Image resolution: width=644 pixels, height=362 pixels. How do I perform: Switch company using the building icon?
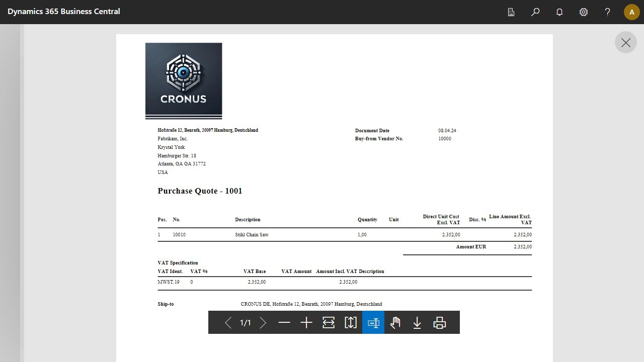pyautogui.click(x=511, y=12)
